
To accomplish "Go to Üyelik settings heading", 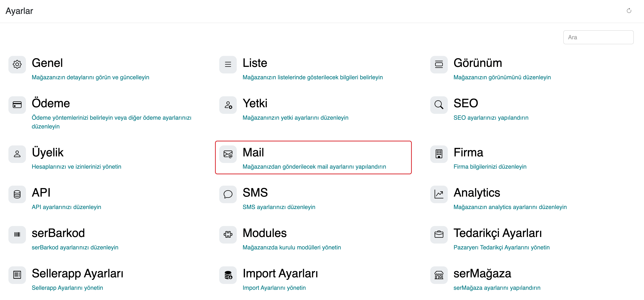I will point(47,153).
